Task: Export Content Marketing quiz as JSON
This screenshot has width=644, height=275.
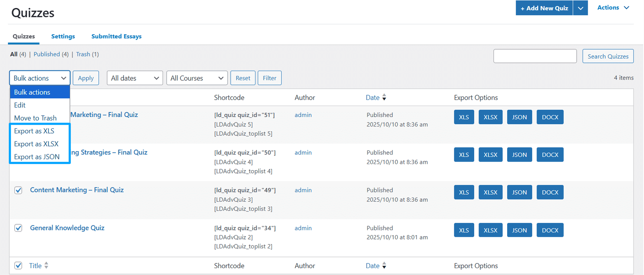Action: click(519, 192)
